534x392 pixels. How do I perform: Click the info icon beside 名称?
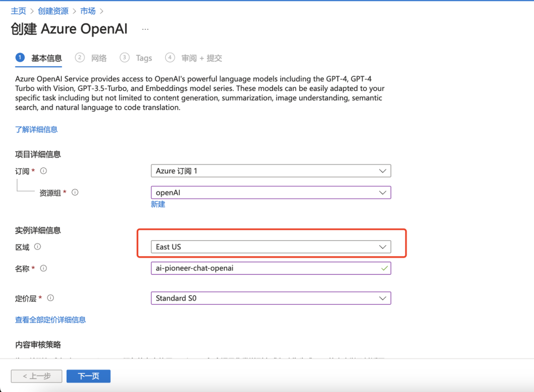(x=43, y=268)
